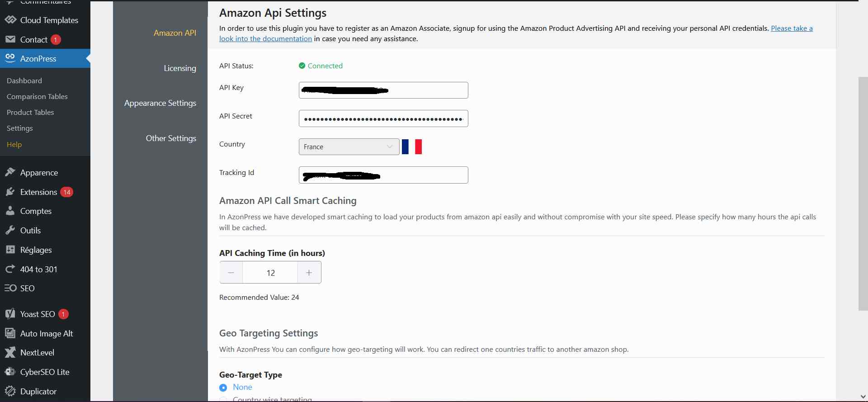
Task: Open Product Tables submenu
Action: click(x=30, y=112)
